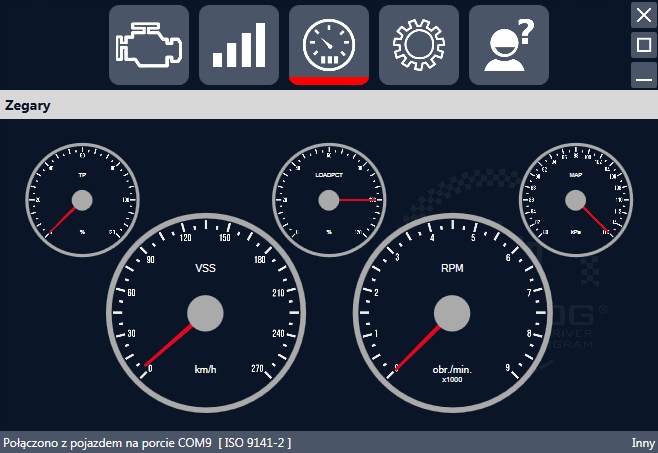Open the user help section
The height and width of the screenshot is (453, 658).
click(509, 45)
